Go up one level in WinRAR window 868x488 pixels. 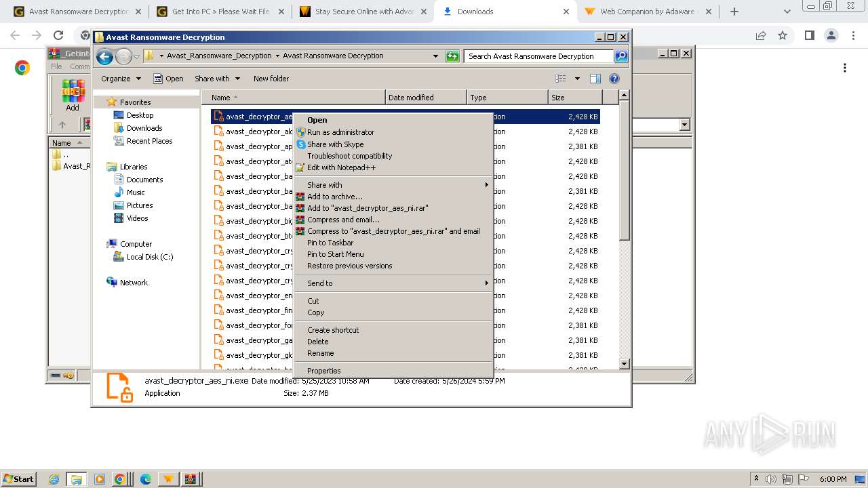(62, 125)
